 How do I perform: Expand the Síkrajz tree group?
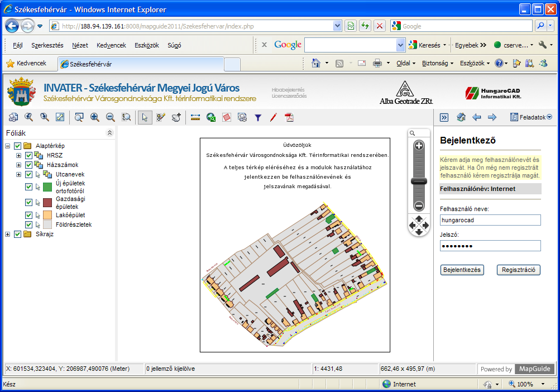[7, 234]
